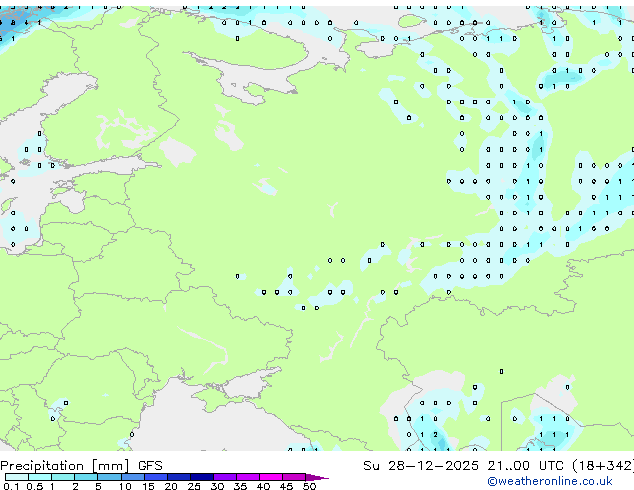Pick the 40–45 mm magenta legend swatch
The width and height of the screenshot is (634, 490).
point(271,477)
